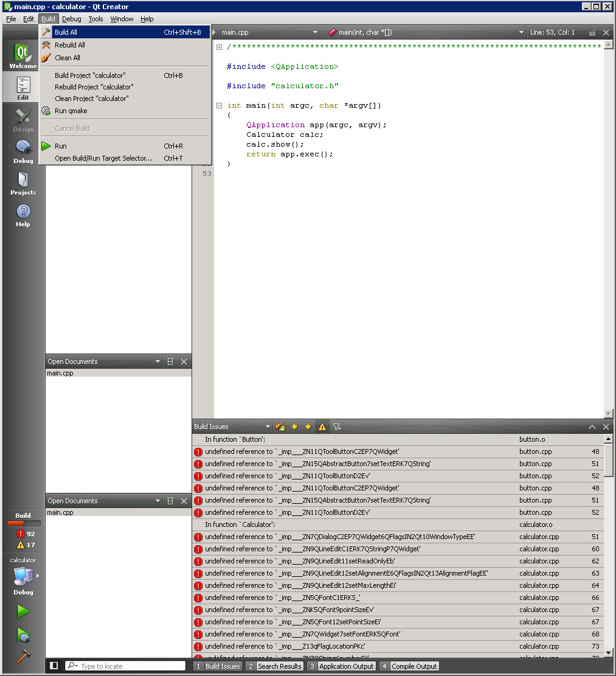
Task: Click the green Run button in sidebar
Action: click(23, 611)
